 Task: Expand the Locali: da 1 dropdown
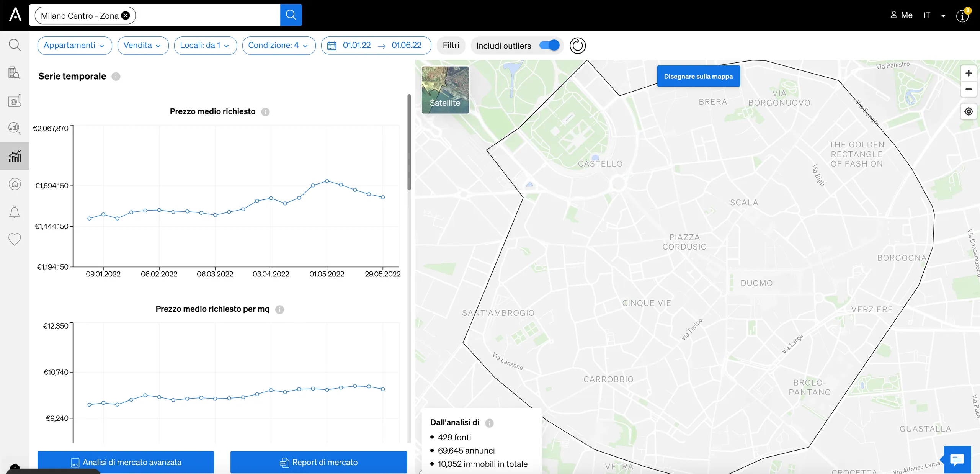(x=205, y=46)
